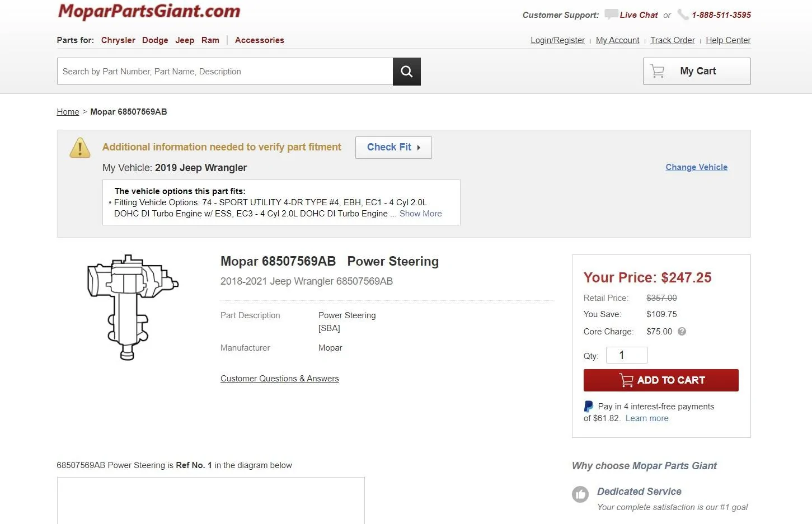Open the My Account link
812x524 pixels.
617,40
